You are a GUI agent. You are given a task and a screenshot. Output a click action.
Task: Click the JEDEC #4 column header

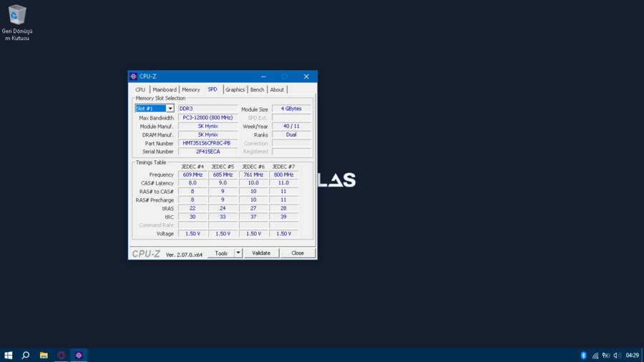point(192,167)
